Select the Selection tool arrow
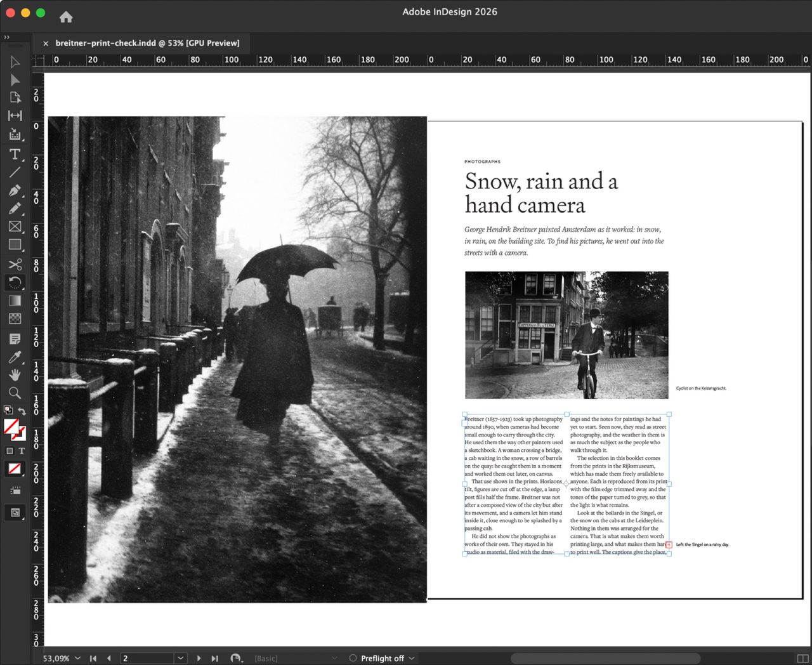The image size is (812, 665). (x=15, y=62)
